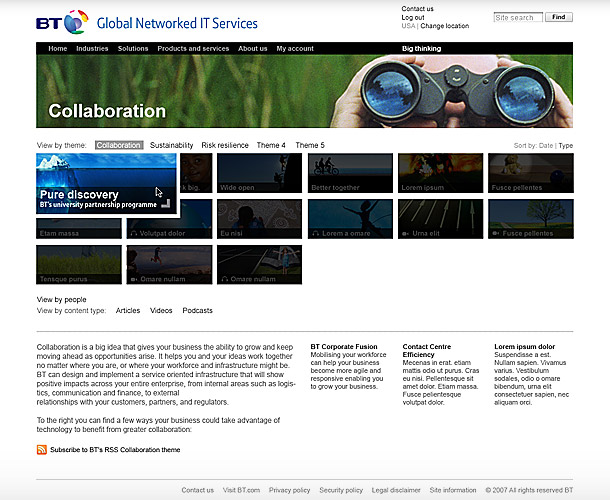
Task: Select the Collaboration theme filter
Action: [119, 145]
